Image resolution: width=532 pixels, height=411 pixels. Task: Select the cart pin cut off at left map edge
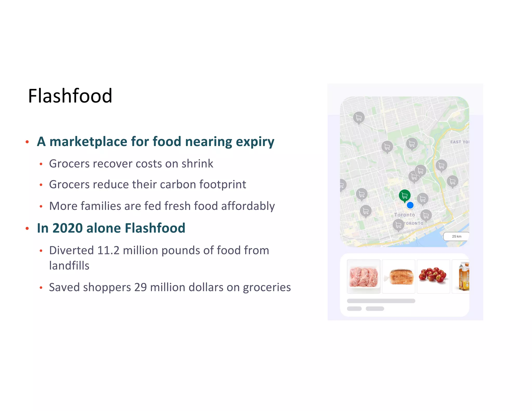pyautogui.click(x=342, y=185)
